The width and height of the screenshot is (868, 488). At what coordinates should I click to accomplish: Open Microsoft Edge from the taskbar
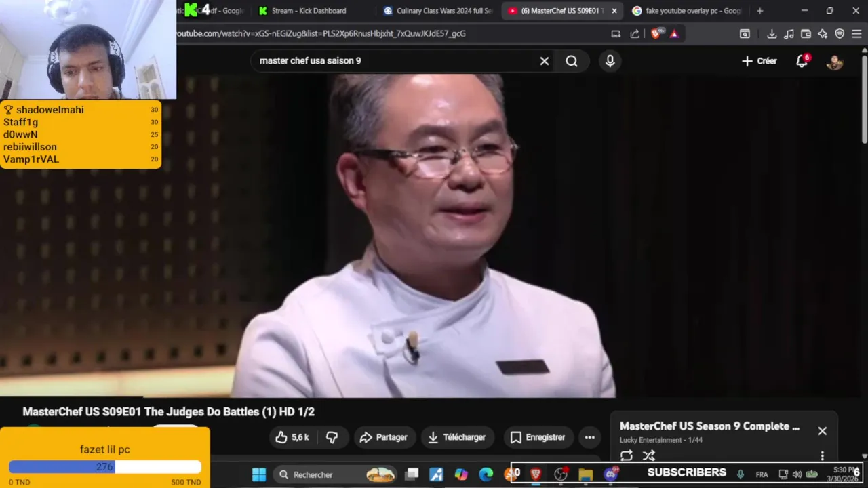coord(486,474)
